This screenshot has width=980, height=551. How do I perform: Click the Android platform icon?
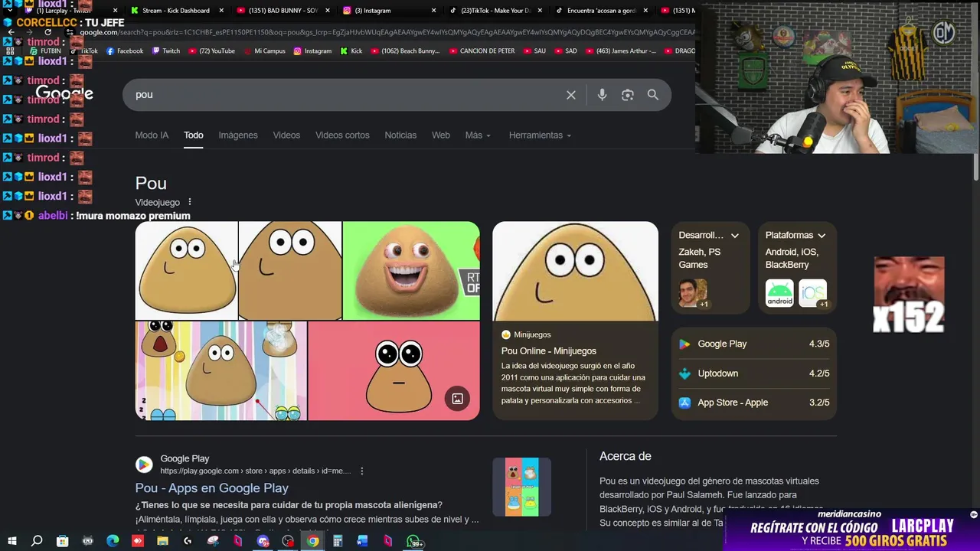[779, 293]
